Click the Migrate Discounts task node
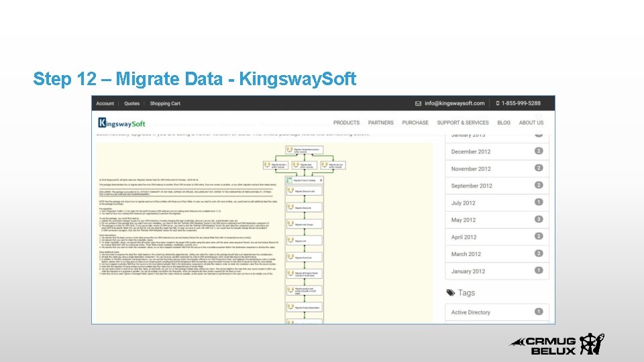 point(305,208)
